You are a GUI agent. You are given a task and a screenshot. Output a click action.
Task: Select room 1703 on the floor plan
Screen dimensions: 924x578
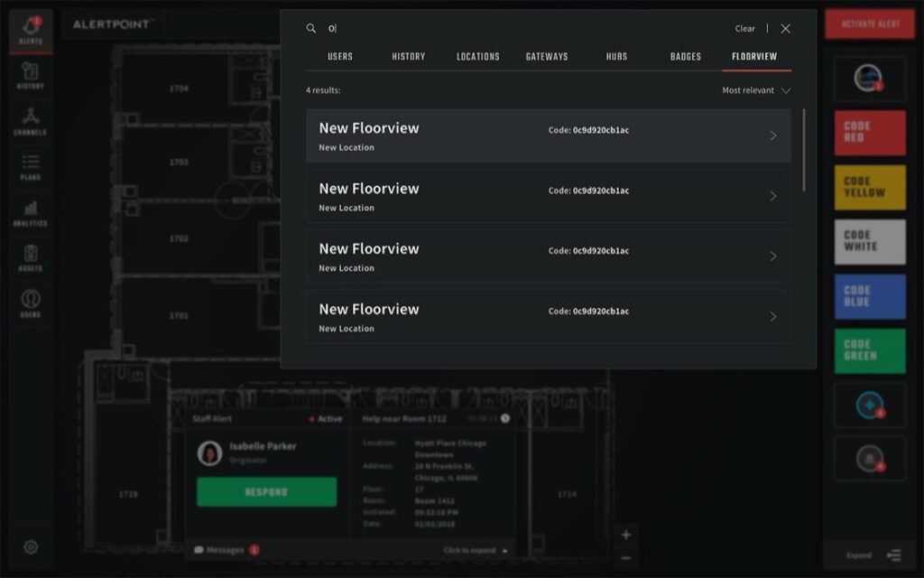point(179,162)
